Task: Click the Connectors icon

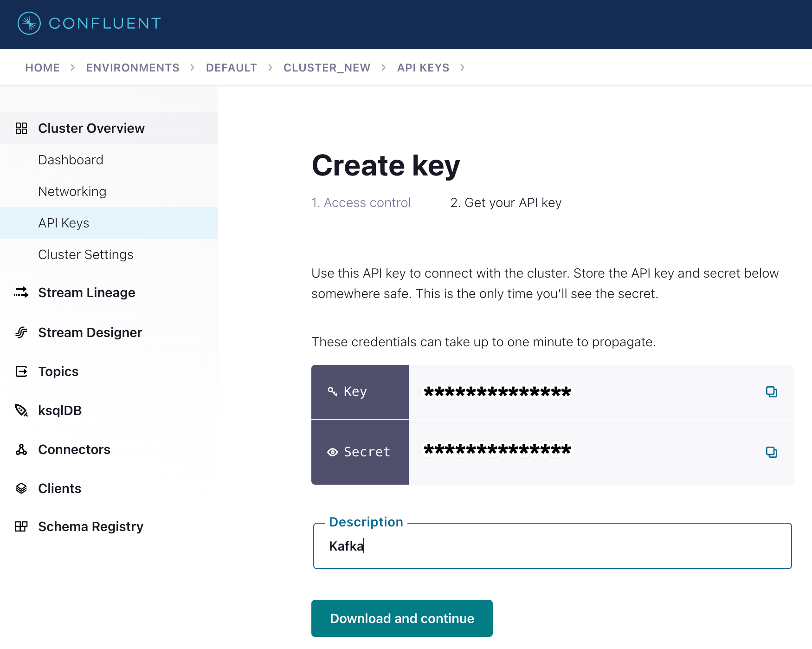Action: (x=21, y=449)
